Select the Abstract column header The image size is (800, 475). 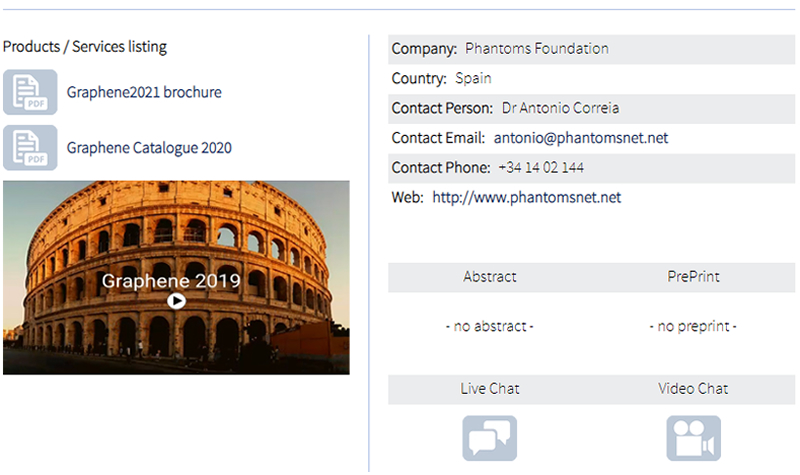[490, 277]
